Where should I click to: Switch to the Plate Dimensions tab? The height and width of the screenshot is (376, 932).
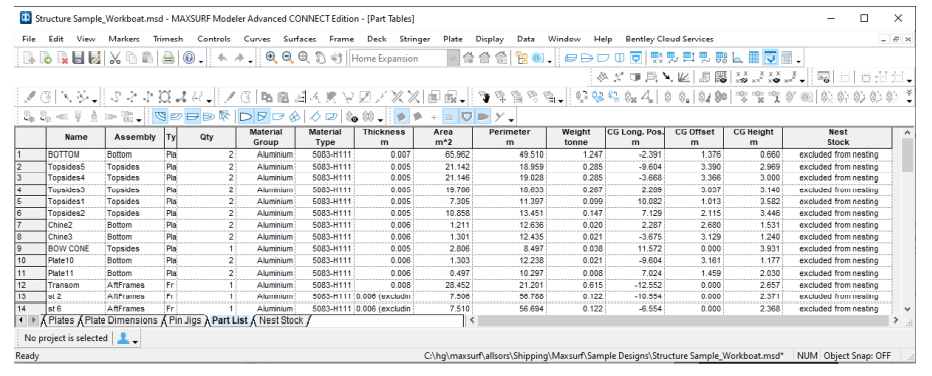click(121, 321)
